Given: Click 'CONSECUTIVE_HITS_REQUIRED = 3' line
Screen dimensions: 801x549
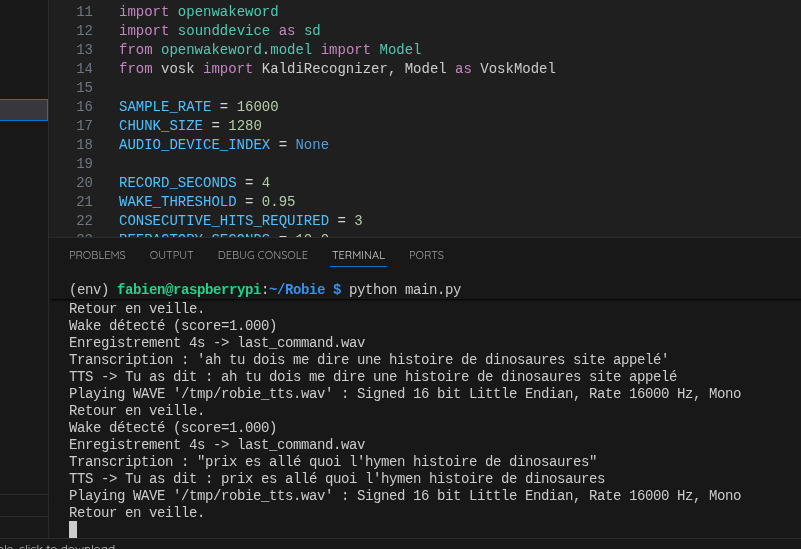Looking at the screenshot, I should click(241, 221).
